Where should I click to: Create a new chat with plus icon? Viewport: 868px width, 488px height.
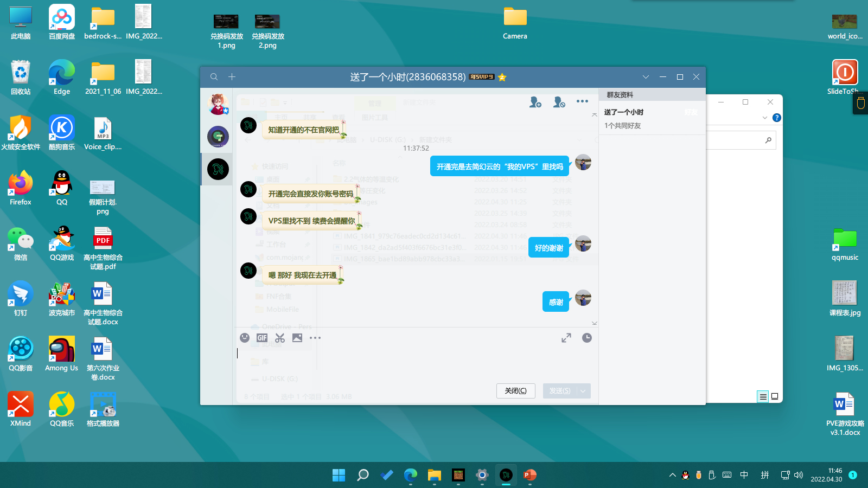point(232,77)
